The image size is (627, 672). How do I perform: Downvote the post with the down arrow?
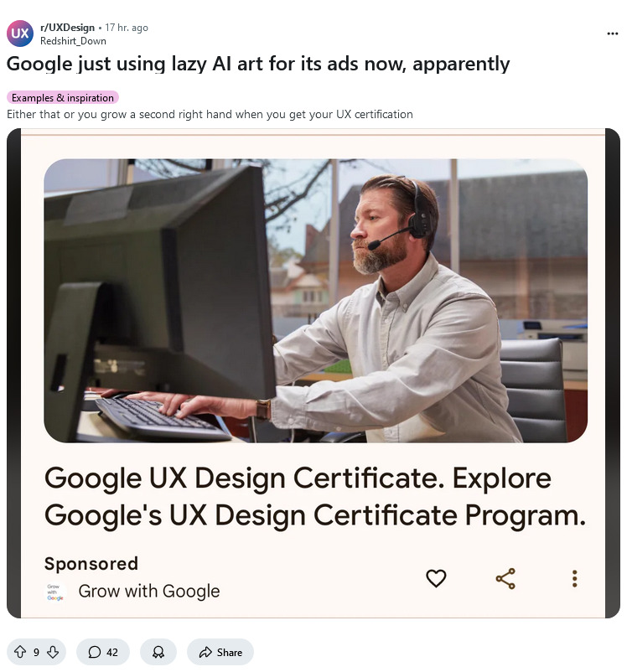[53, 652]
